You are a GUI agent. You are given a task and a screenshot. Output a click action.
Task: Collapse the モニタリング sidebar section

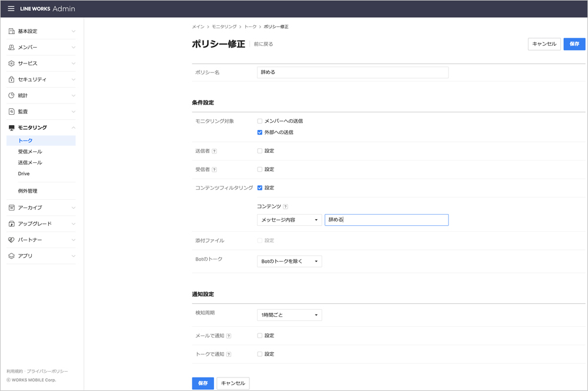pyautogui.click(x=73, y=128)
